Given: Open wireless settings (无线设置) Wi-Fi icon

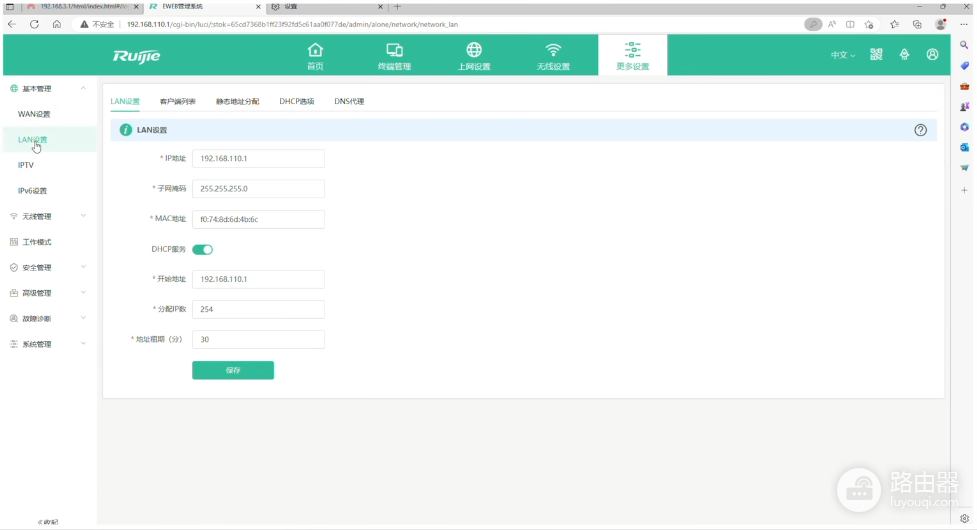Looking at the screenshot, I should click(x=553, y=50).
